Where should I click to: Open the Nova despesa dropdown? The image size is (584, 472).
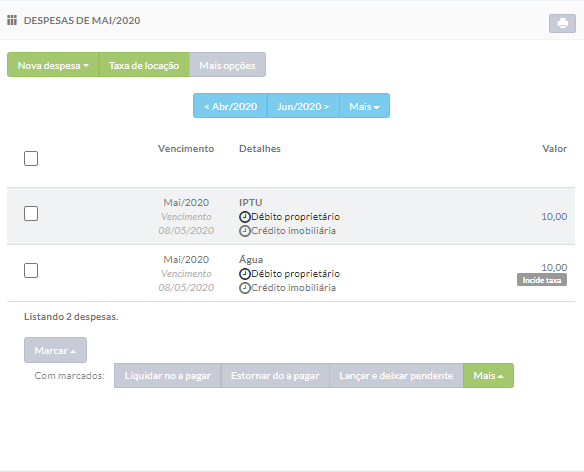53,65
